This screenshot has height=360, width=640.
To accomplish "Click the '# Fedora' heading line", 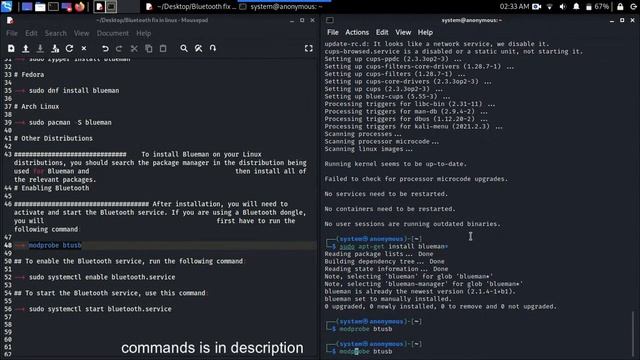I will tap(29, 75).
